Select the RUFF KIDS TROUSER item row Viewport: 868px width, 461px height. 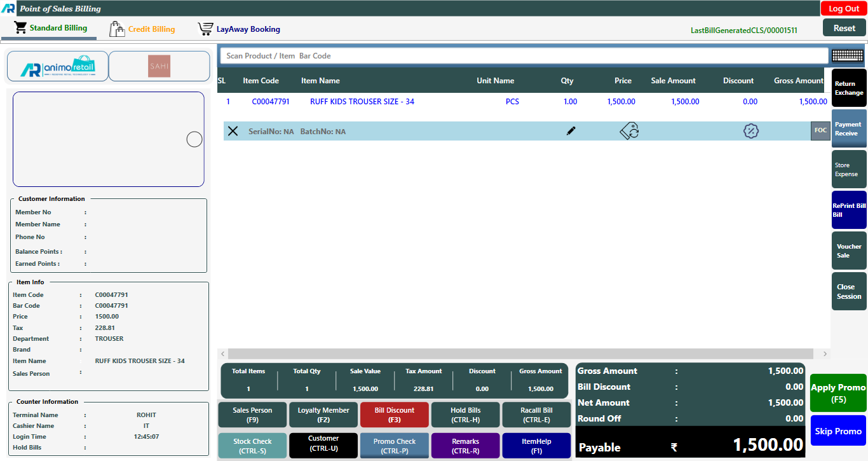pos(362,102)
